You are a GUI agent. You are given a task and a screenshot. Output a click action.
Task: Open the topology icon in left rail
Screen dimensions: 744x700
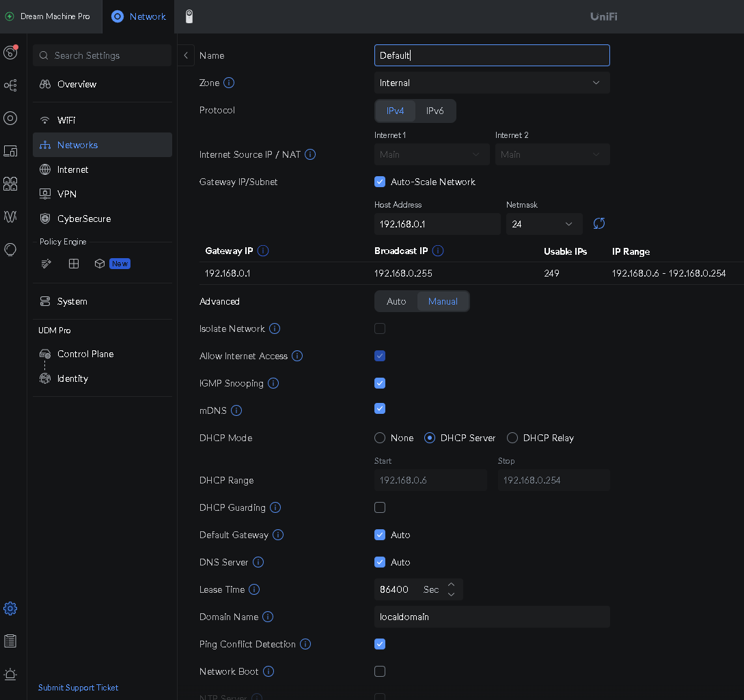point(10,85)
